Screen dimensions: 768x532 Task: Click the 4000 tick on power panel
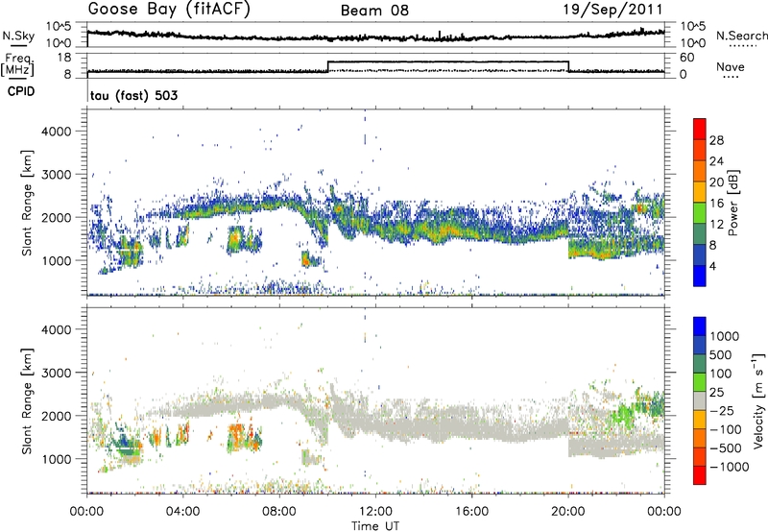(x=56, y=132)
